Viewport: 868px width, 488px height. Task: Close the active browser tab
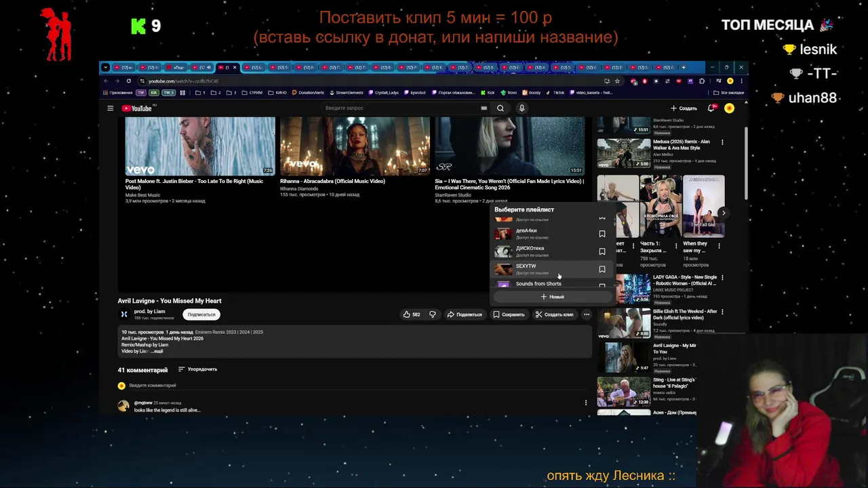pos(235,67)
